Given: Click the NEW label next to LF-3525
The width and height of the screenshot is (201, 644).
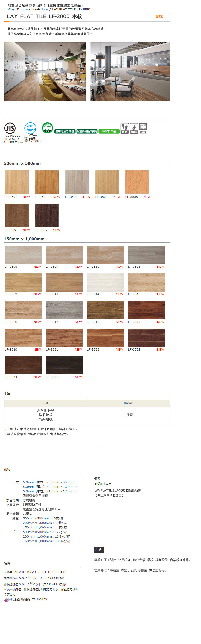Looking at the screenshot, I should point(78,377).
